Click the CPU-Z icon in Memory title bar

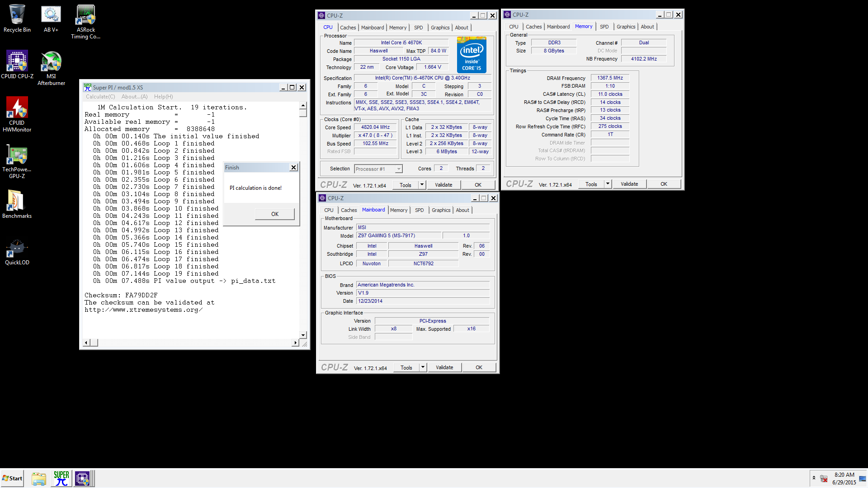507,14
